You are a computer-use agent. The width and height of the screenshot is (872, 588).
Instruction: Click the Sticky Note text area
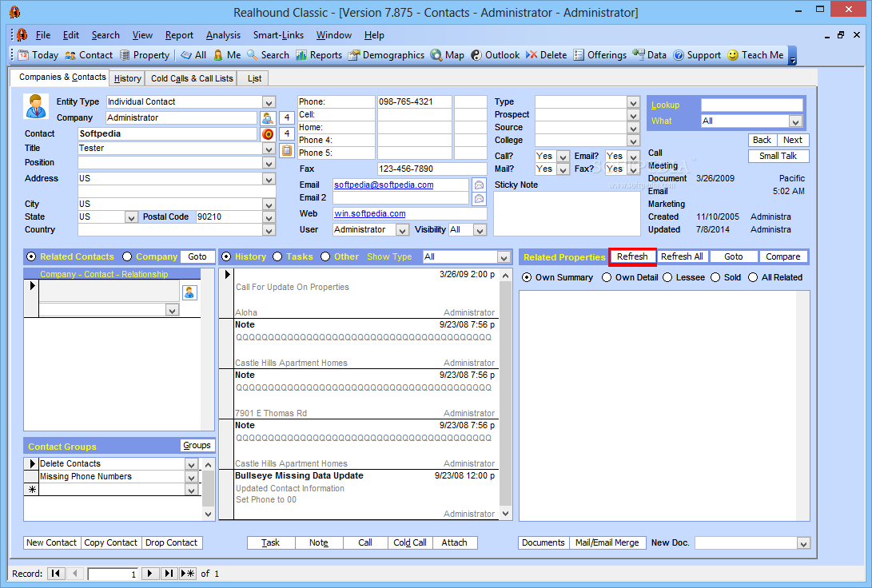pyautogui.click(x=567, y=214)
